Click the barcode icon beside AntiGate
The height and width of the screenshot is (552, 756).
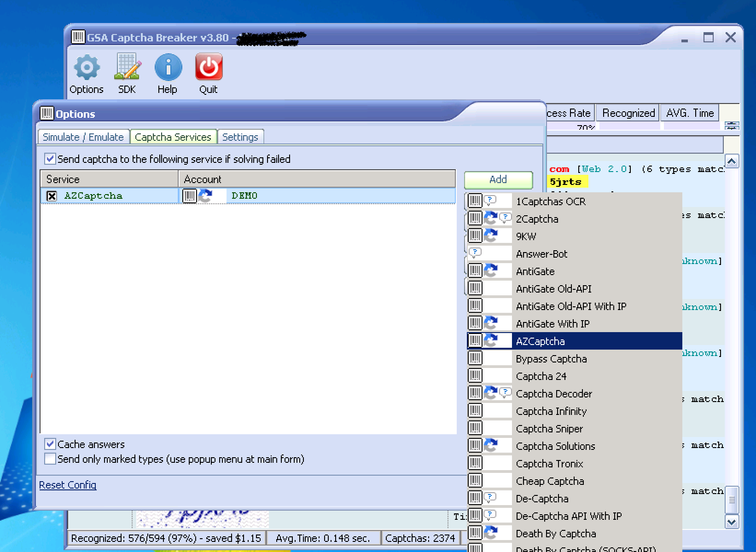tap(475, 270)
